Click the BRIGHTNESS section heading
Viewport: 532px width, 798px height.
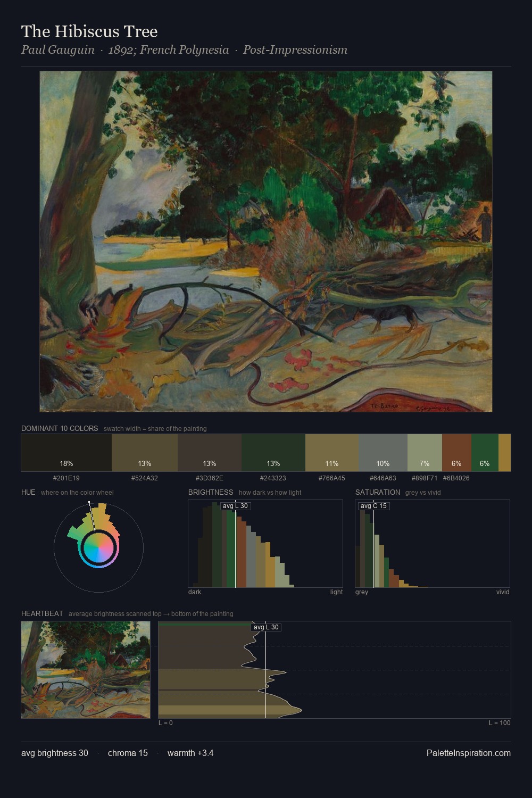click(211, 492)
